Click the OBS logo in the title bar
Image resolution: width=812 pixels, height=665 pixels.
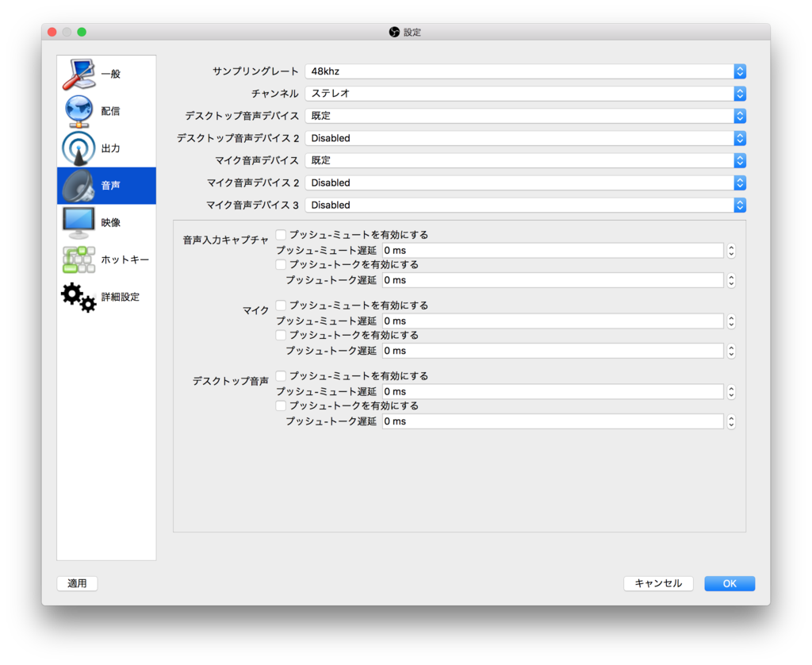click(x=393, y=32)
